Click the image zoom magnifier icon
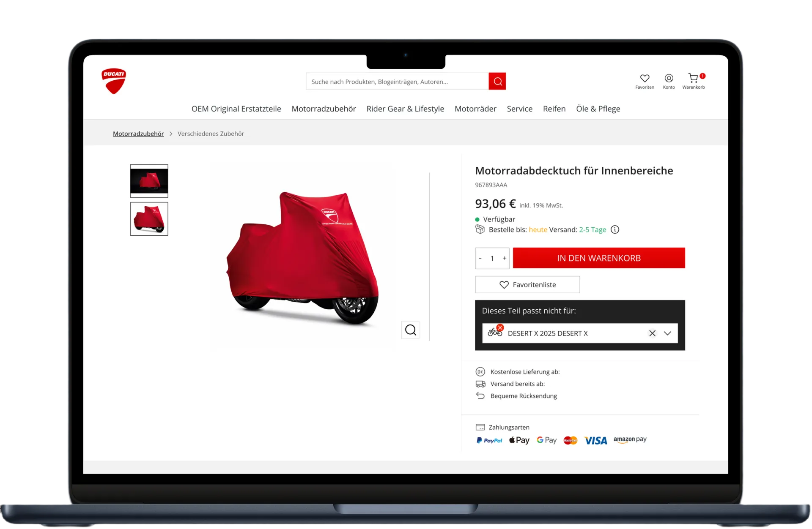 tap(410, 330)
